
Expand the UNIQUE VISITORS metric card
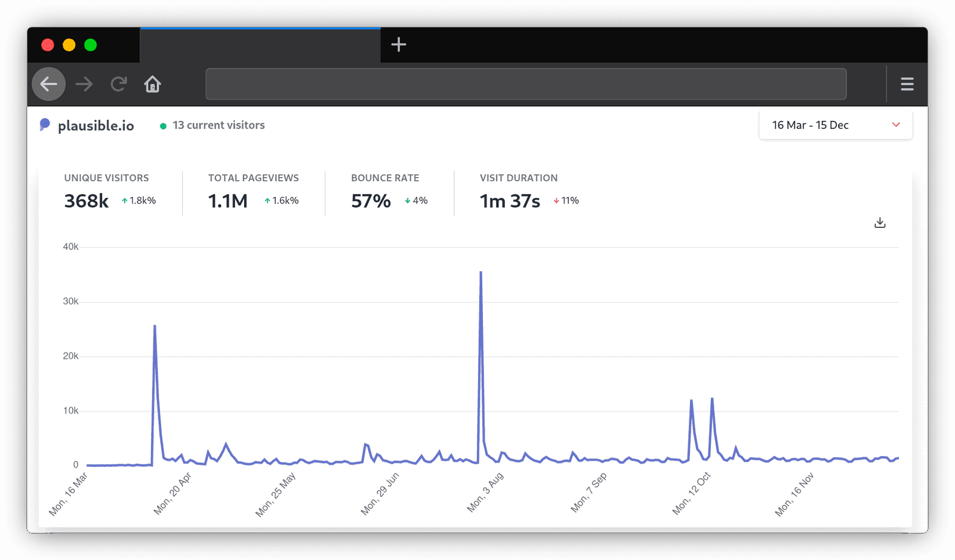106,191
